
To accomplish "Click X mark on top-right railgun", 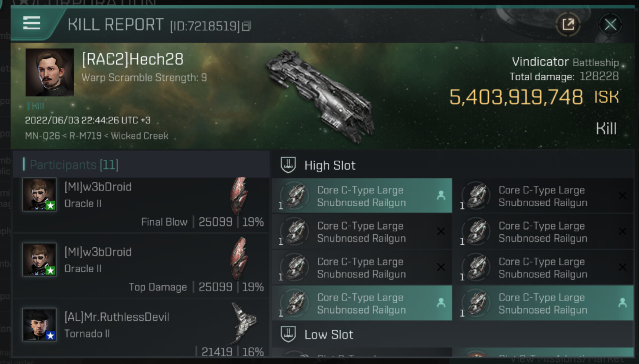I will 622,196.
